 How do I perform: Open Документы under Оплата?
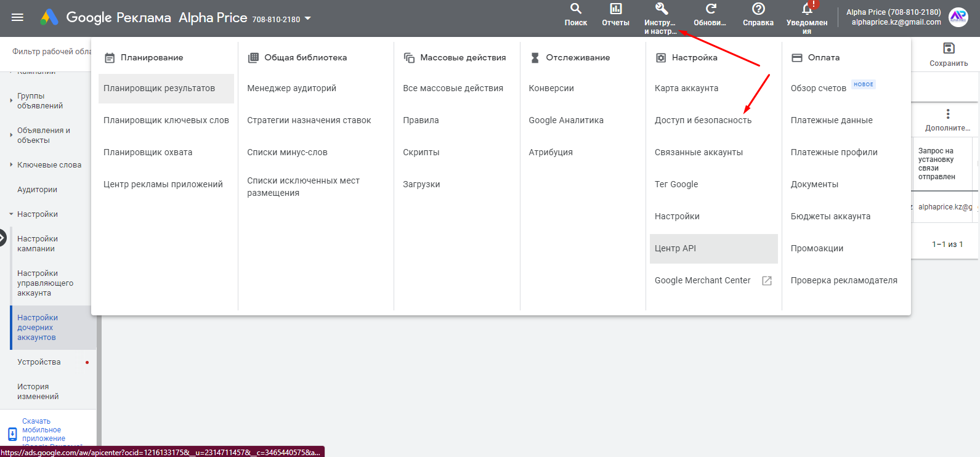pyautogui.click(x=814, y=185)
